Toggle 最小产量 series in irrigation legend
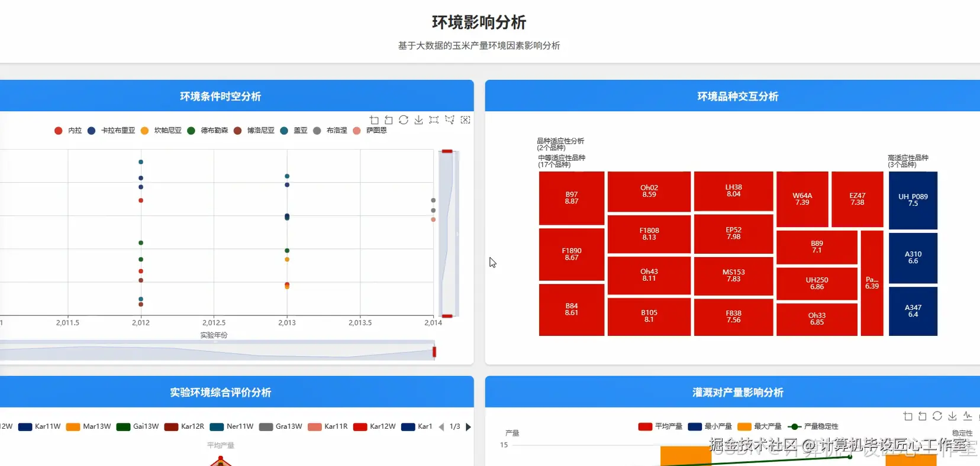980x466 pixels. 710,426
